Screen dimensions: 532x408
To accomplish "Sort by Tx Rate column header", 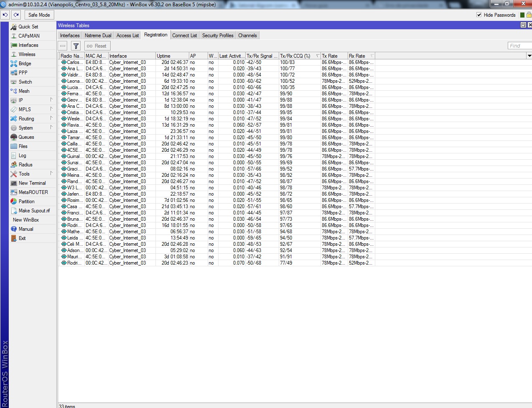I will point(334,56).
